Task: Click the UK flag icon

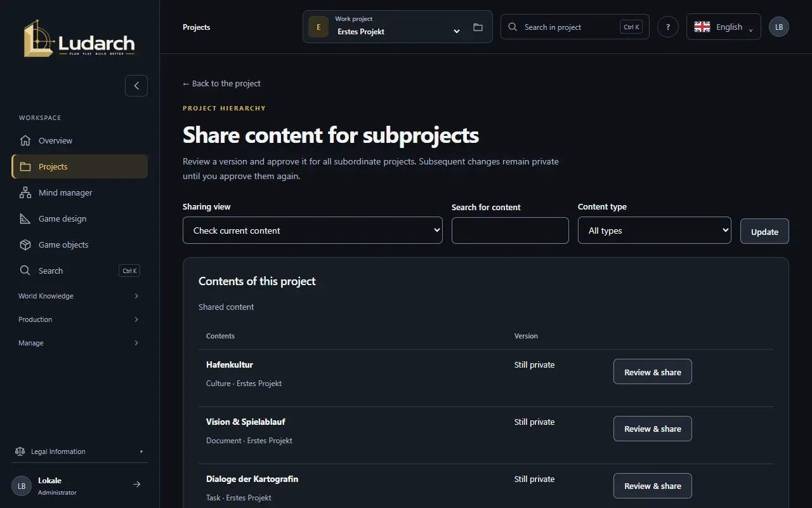Action: [x=702, y=27]
